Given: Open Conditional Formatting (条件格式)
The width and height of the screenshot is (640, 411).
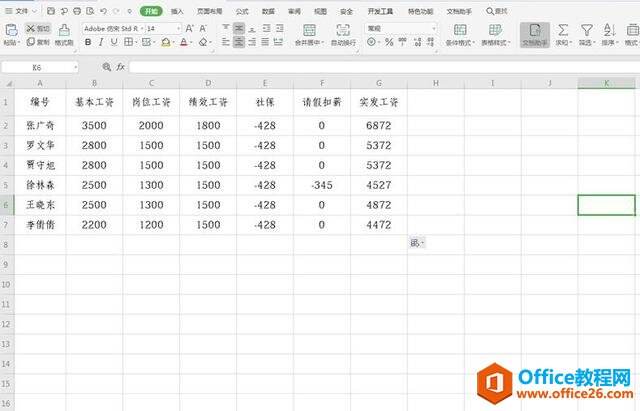Looking at the screenshot, I should click(460, 34).
